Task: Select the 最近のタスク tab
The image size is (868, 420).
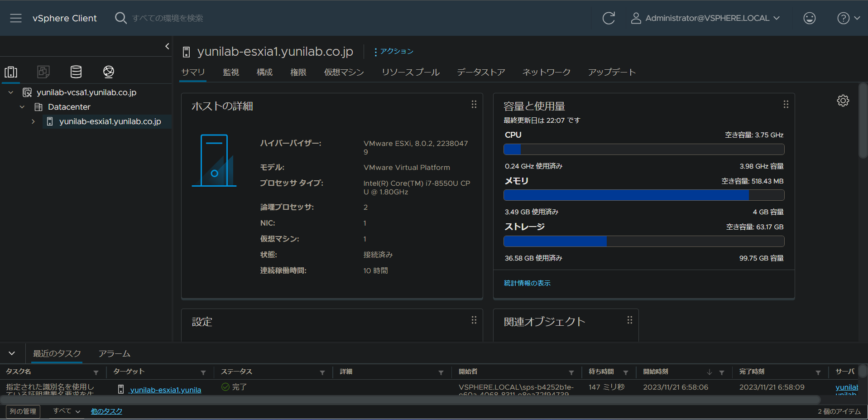Action: pos(57,353)
